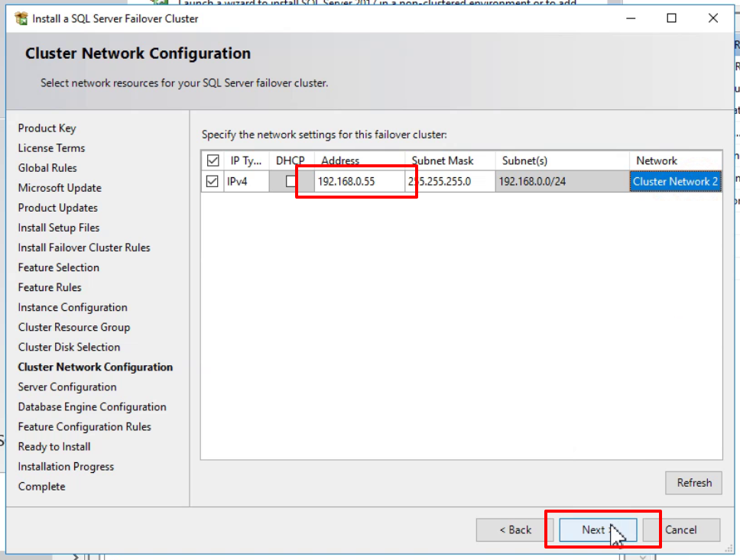This screenshot has height=560, width=740.
Task: Select the Server Configuration step
Action: [x=67, y=387]
